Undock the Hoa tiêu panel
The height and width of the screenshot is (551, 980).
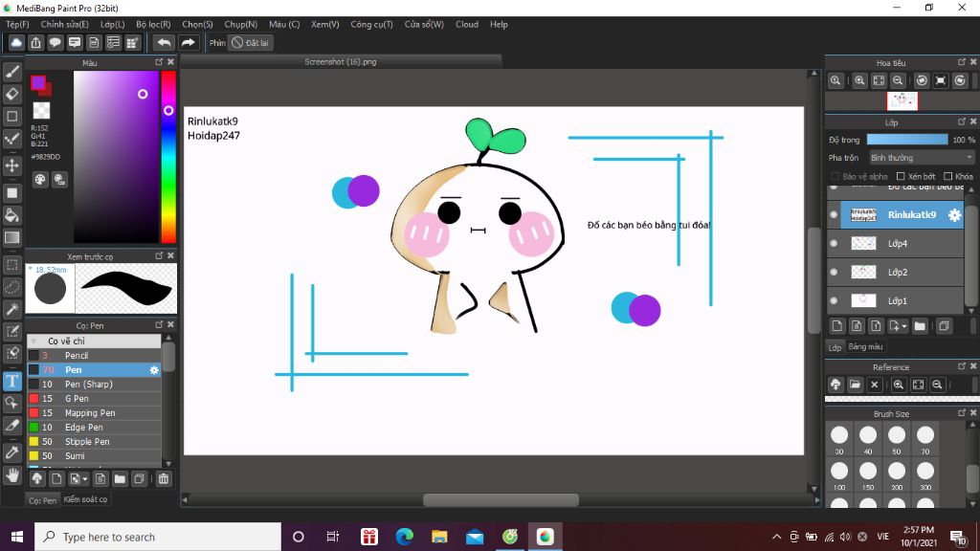click(x=961, y=62)
